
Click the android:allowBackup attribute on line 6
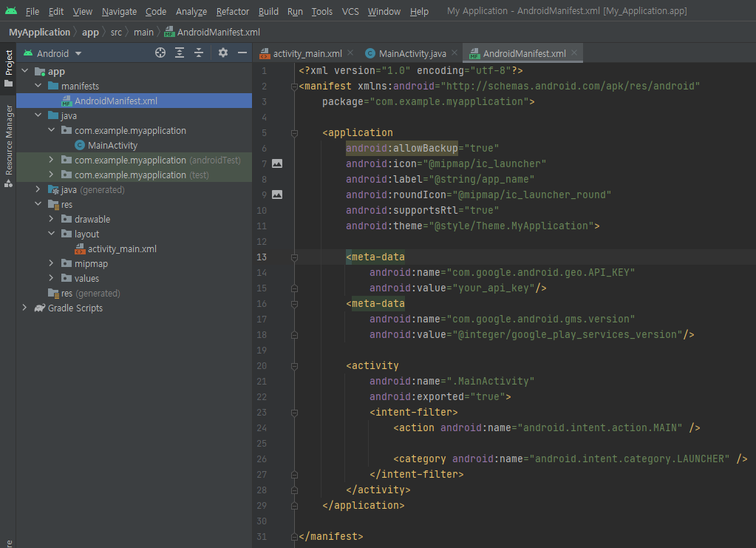401,148
